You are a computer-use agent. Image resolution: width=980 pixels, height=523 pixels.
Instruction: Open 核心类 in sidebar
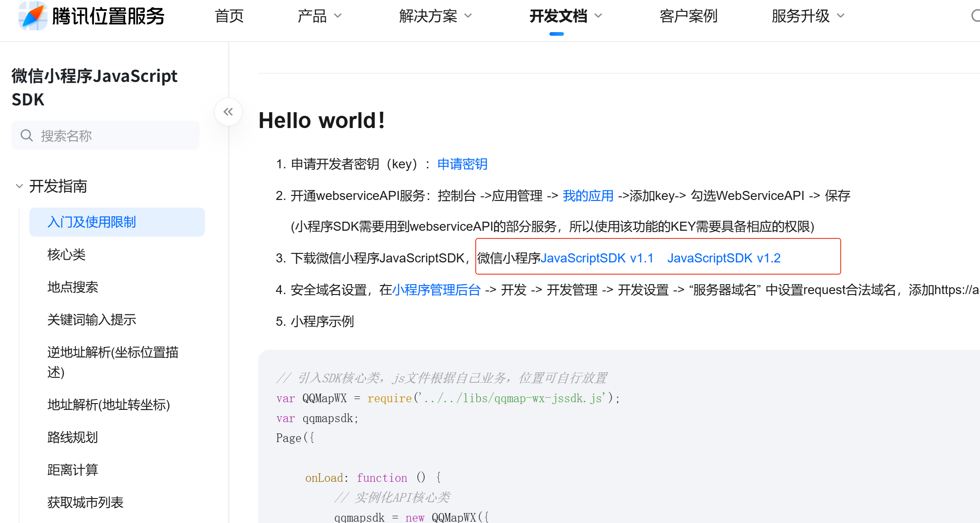66,255
